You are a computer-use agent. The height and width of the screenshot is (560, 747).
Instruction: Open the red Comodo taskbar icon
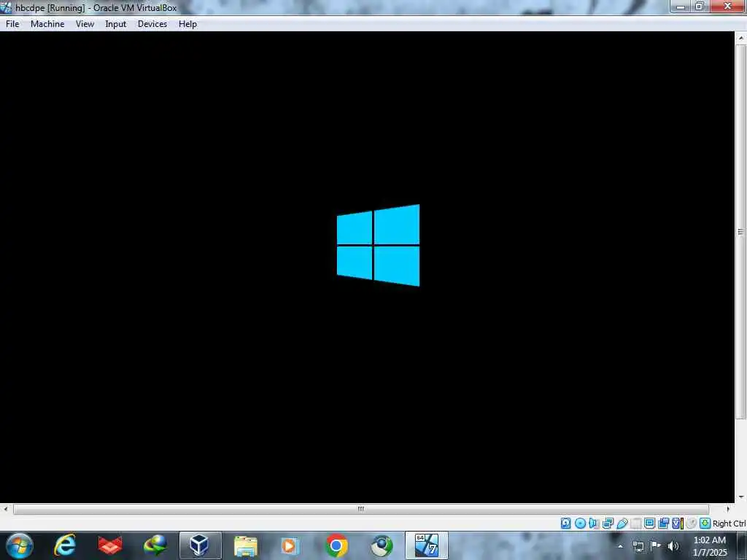click(110, 545)
